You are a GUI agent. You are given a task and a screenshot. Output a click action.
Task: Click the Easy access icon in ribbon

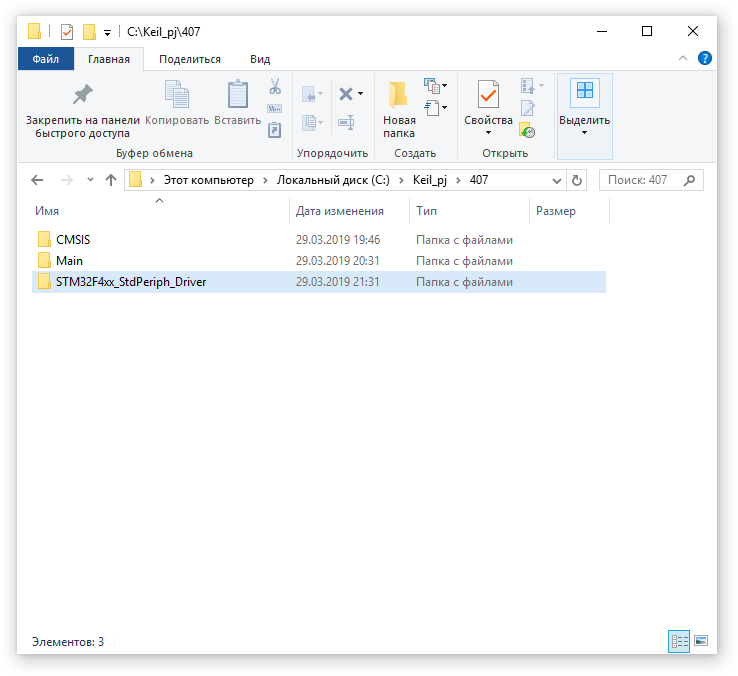point(432,108)
